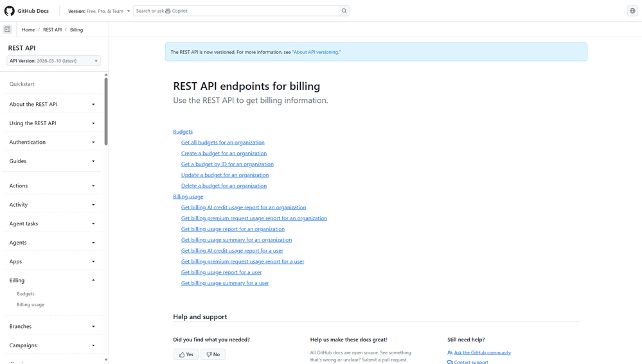This screenshot has height=364, width=642.
Task: Open Get billing usage report for an organization
Action: (x=233, y=229)
